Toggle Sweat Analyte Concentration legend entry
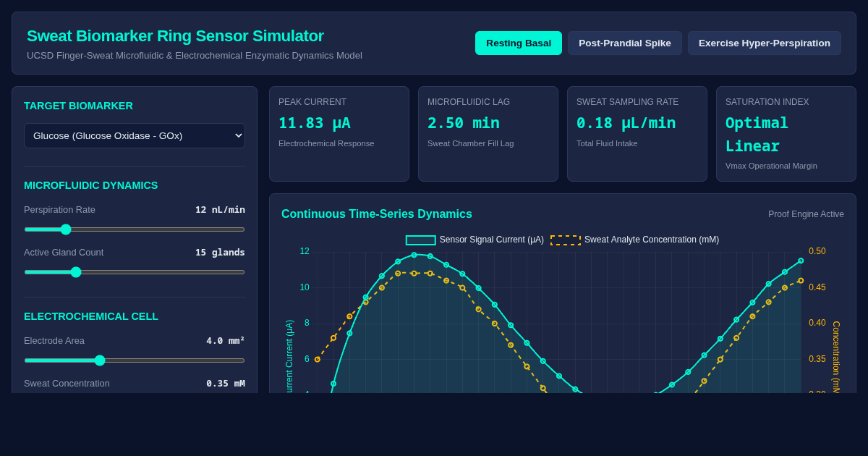This screenshot has height=456, width=868. point(635,240)
